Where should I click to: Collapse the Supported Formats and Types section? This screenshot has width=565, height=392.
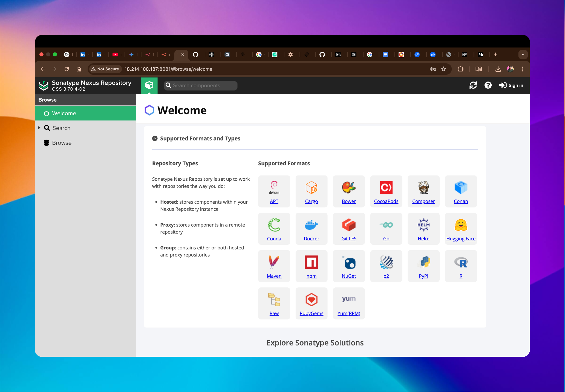[x=155, y=138]
